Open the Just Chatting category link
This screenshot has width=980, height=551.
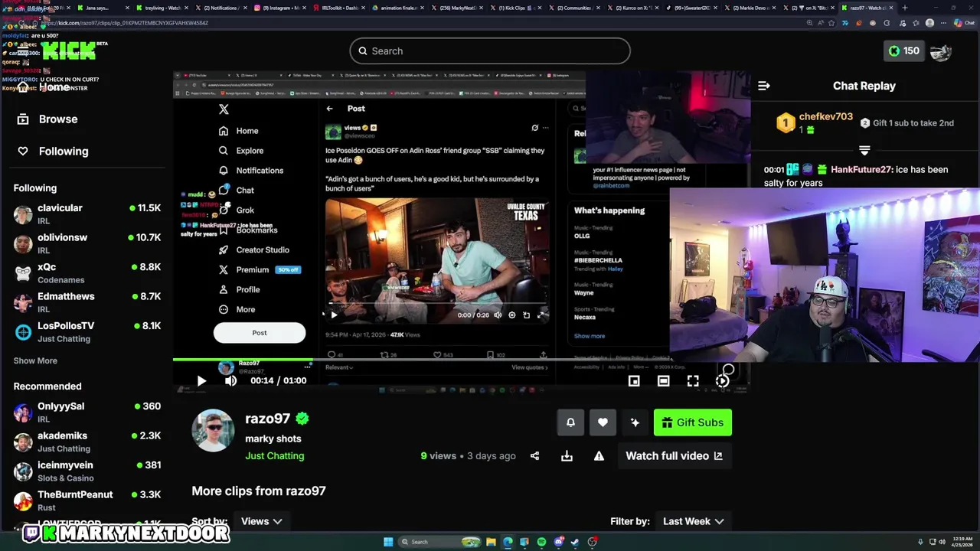[x=275, y=456]
